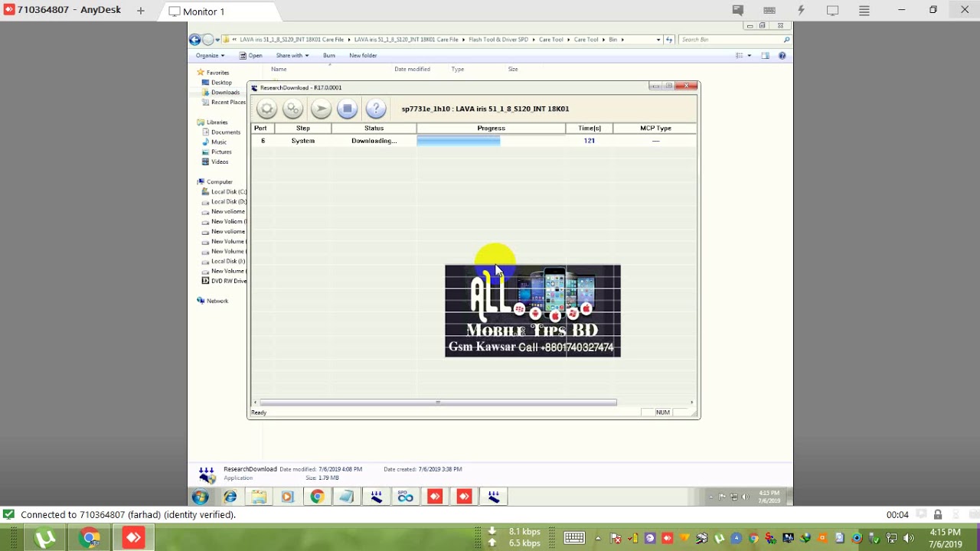Click the Date modified column header in Explorer

pyautogui.click(x=412, y=70)
